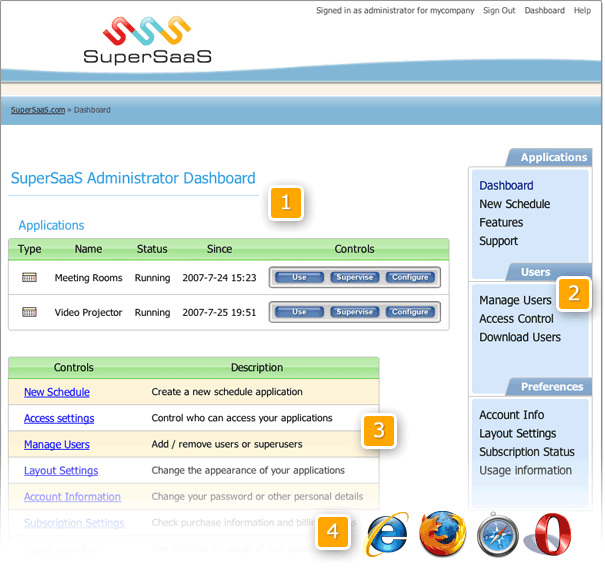This screenshot has height=580, width=605.
Task: Click the Opera browser icon
Action: click(550, 534)
